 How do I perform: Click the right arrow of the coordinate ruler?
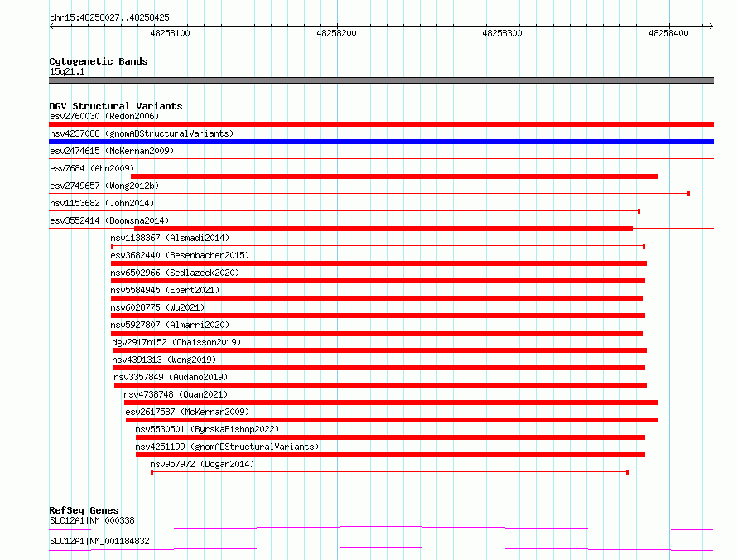(x=711, y=26)
